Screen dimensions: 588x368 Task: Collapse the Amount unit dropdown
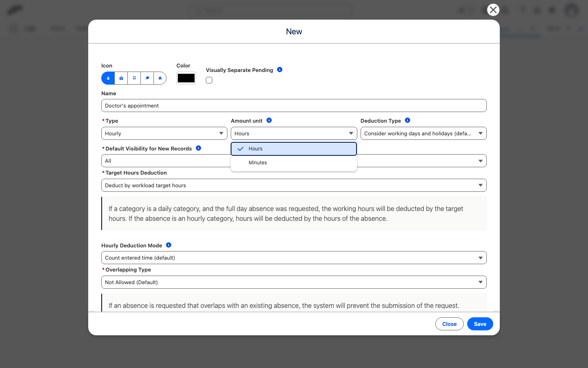(294, 133)
